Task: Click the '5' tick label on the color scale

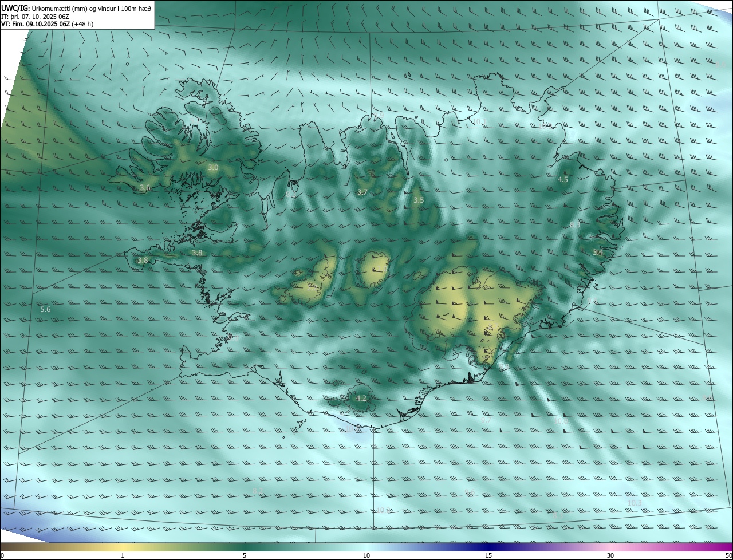Action: 245,555
